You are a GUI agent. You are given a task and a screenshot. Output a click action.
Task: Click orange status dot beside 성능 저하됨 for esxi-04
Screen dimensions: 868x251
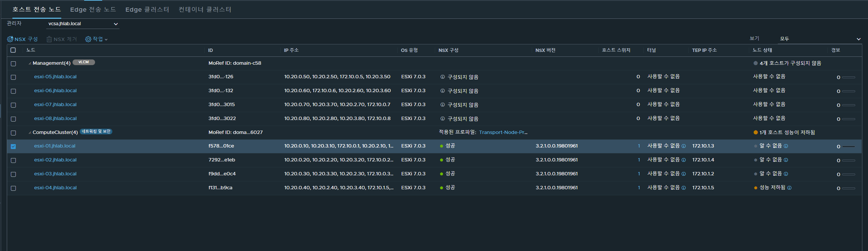[x=756, y=188]
